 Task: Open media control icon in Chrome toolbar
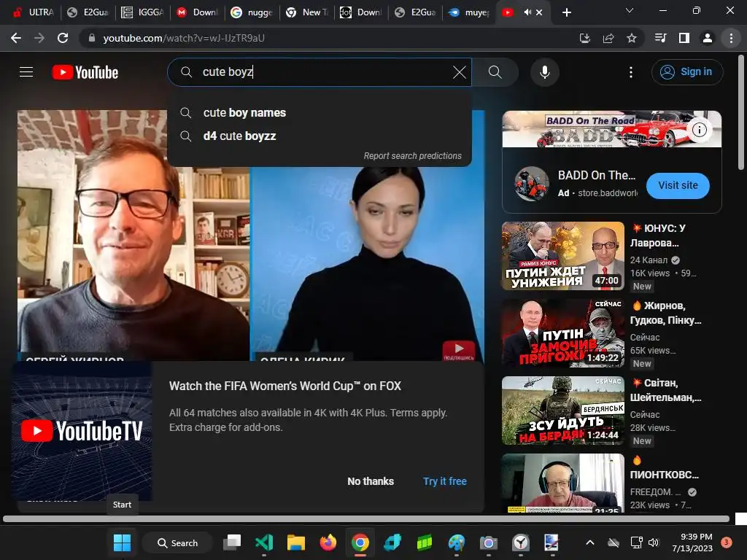pyautogui.click(x=660, y=38)
